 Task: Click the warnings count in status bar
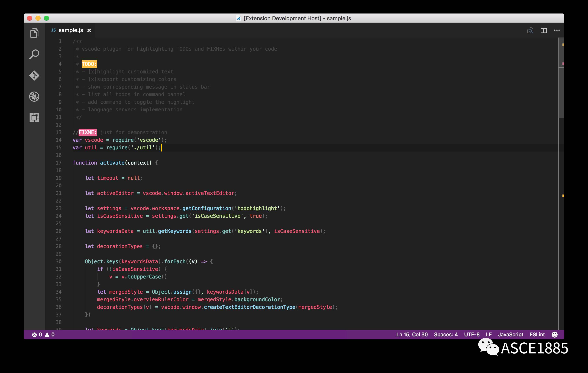pos(50,334)
